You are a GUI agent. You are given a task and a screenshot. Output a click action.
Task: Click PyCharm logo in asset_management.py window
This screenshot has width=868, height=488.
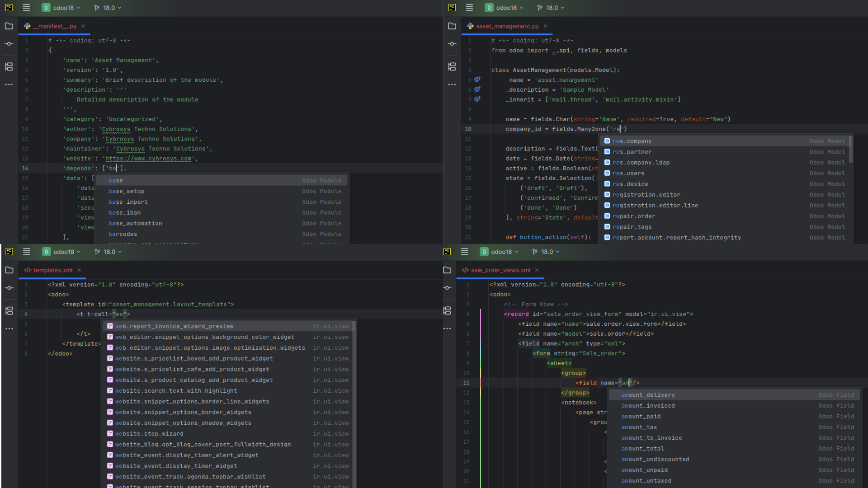[452, 8]
